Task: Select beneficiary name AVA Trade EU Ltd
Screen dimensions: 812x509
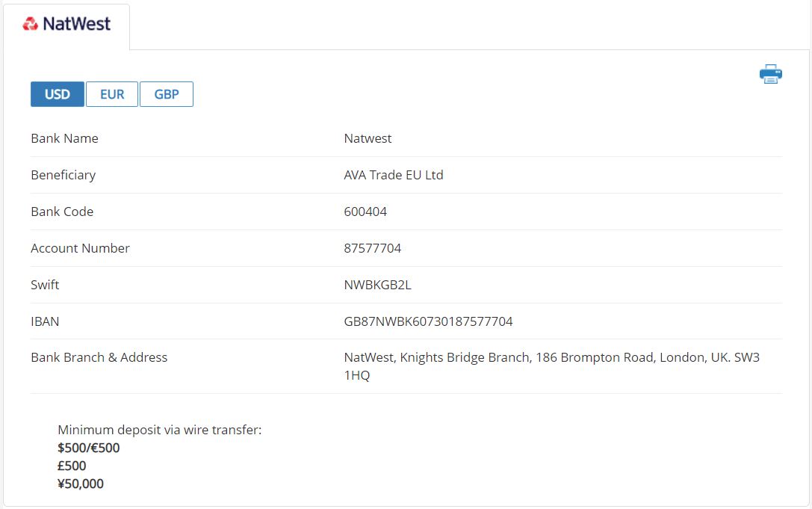Action: [393, 175]
